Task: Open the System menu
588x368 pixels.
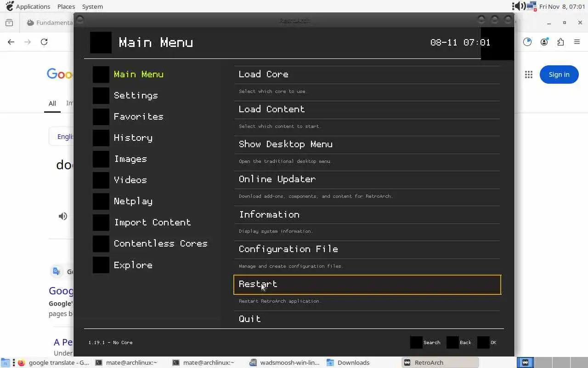Action: 92,6
